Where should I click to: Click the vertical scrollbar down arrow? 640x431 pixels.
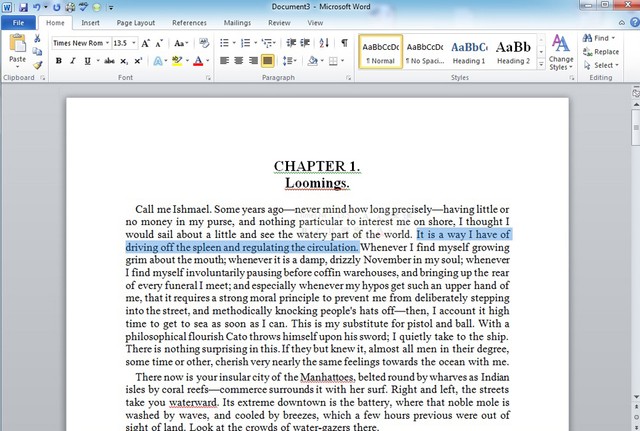pos(636,397)
